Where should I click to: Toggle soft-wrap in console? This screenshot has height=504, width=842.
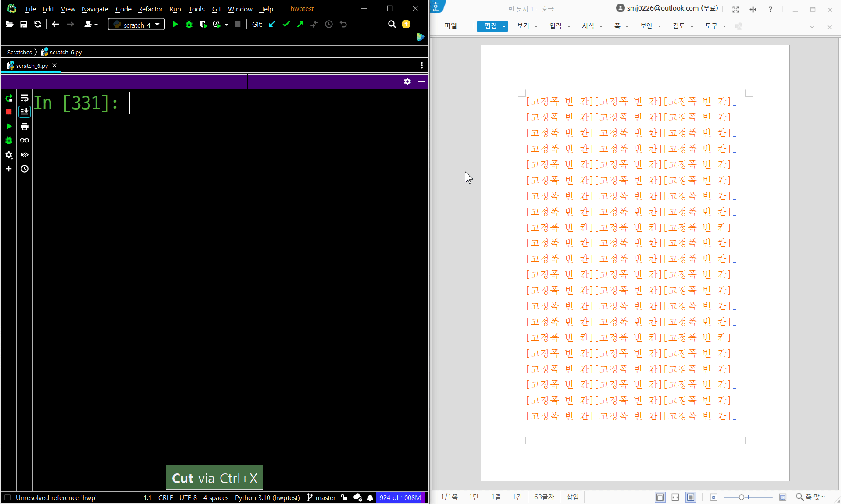point(25,98)
